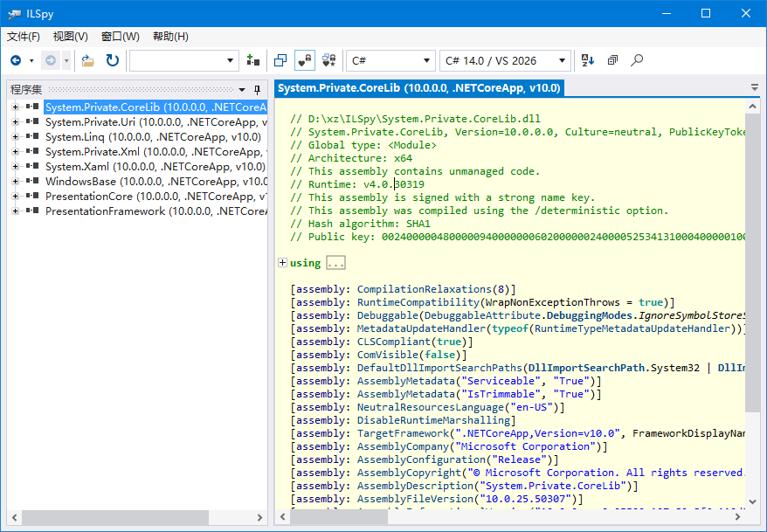
Task: Click the empty assembly list combo box
Action: pyautogui.click(x=177, y=61)
